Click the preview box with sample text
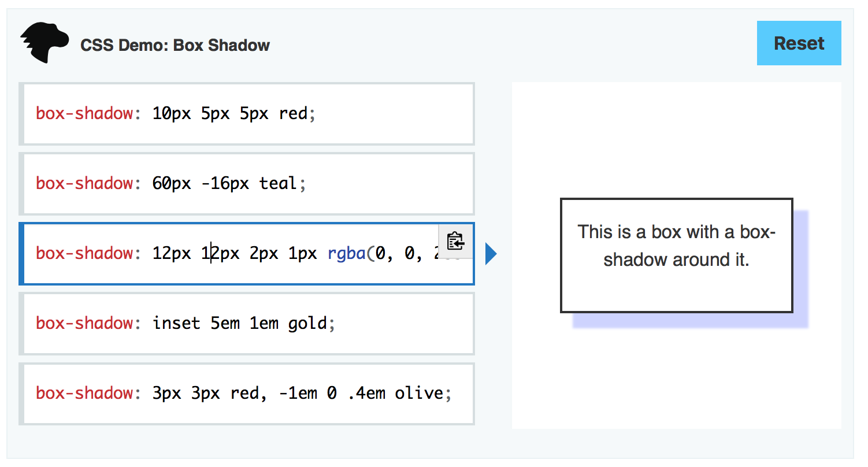This screenshot has height=467, width=868. coord(676,255)
